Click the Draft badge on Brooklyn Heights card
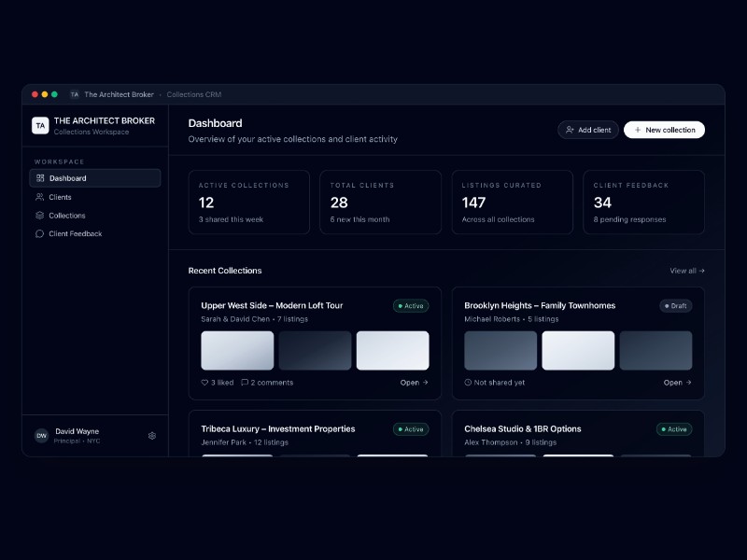The width and height of the screenshot is (747, 560). [676, 306]
